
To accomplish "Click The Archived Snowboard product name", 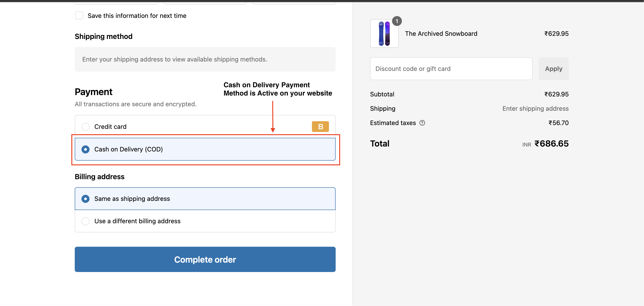I will tap(441, 34).
